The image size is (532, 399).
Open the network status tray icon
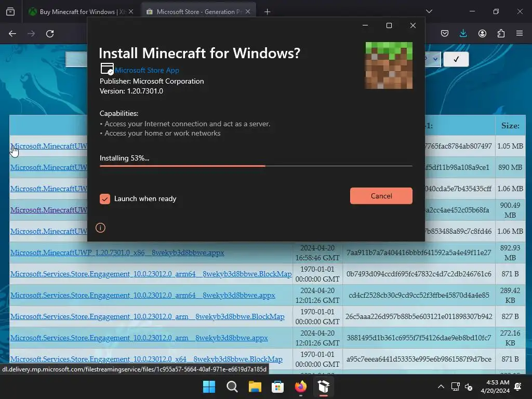[455, 387]
